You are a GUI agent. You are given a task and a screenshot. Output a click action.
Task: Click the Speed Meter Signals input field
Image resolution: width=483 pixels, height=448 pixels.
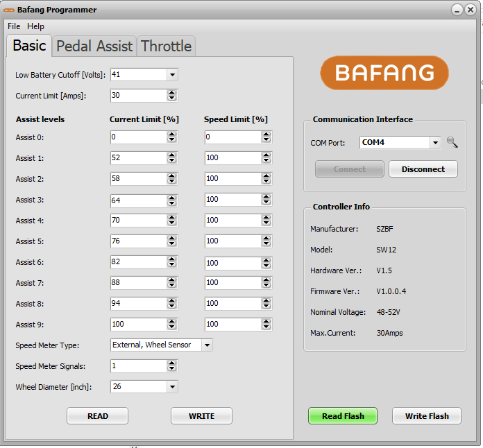[137, 365]
